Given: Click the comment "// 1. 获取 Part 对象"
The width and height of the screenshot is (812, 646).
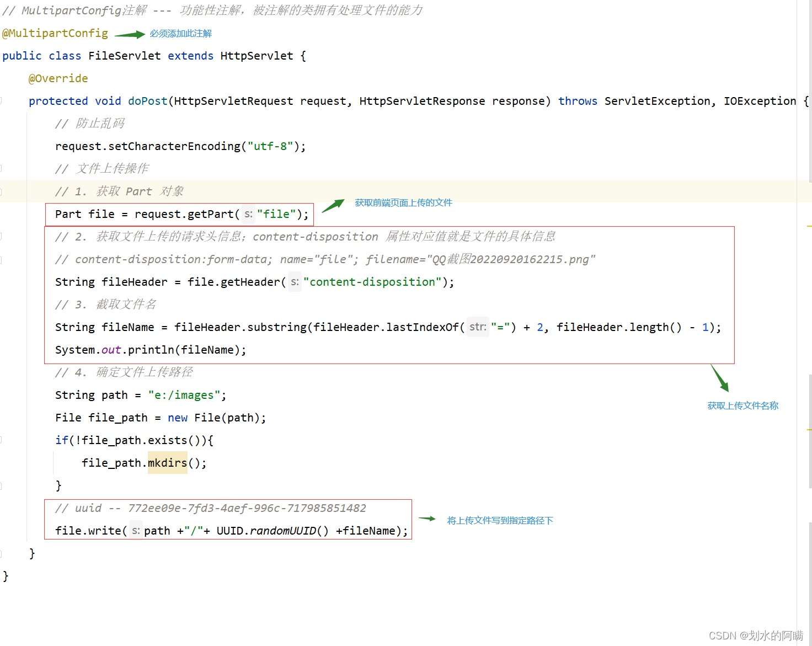Looking at the screenshot, I should [119, 191].
